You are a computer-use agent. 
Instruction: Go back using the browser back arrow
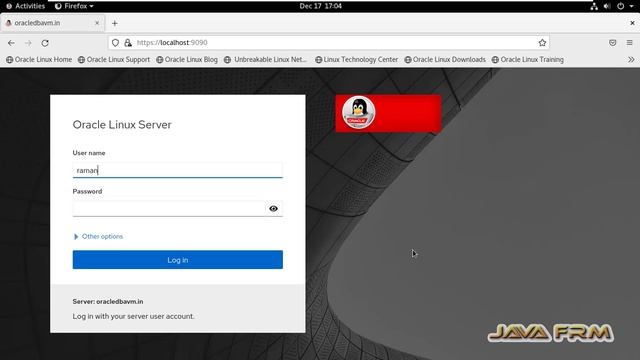(11, 43)
